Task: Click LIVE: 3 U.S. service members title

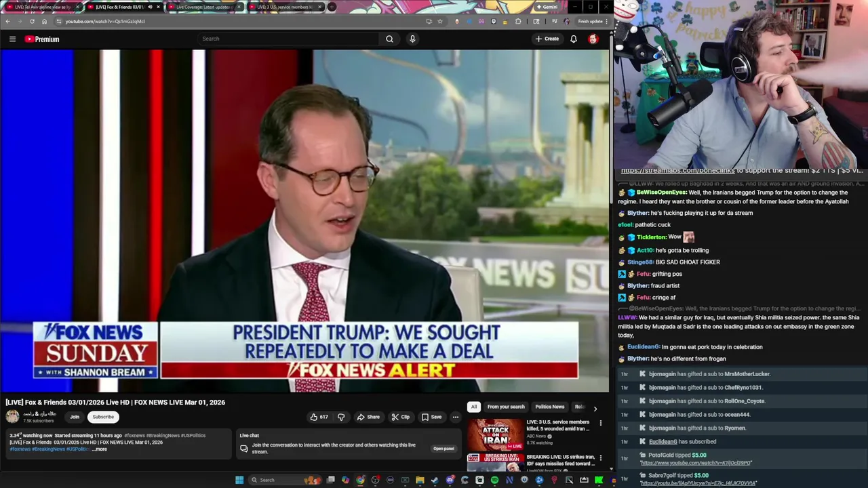Action: pos(558,425)
